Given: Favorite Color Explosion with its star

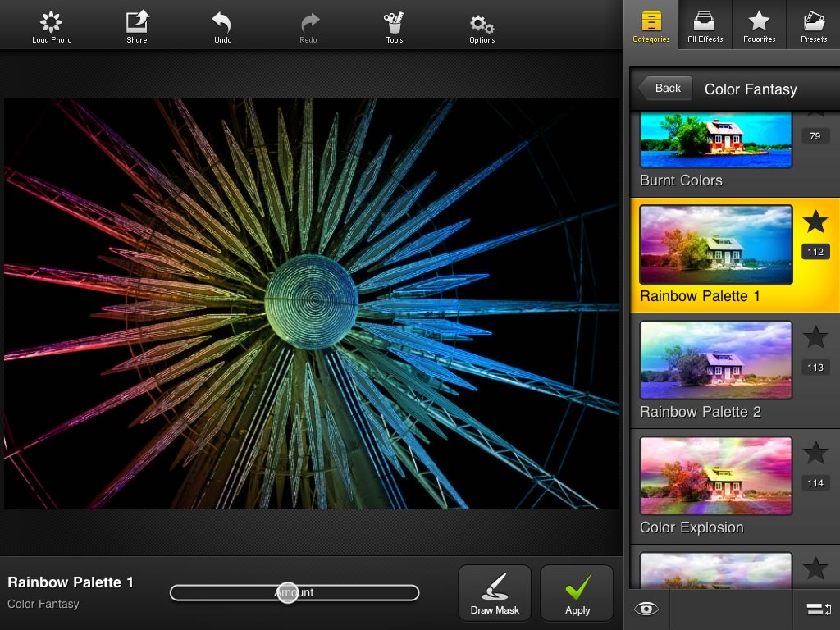Looking at the screenshot, I should pyautogui.click(x=815, y=453).
